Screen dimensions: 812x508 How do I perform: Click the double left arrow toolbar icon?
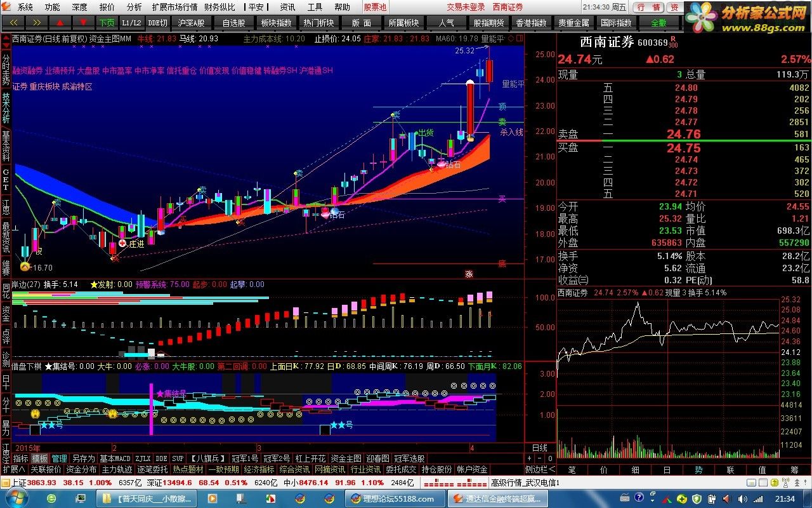15,22
